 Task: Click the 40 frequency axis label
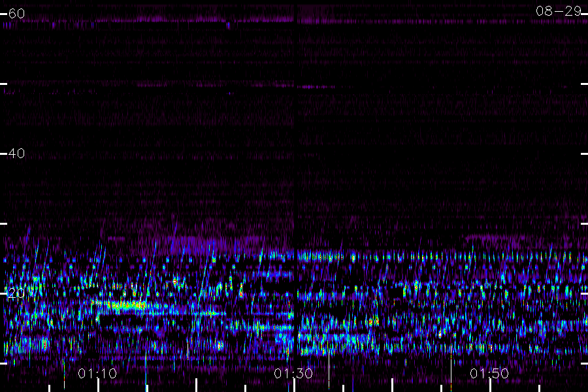click(x=16, y=154)
